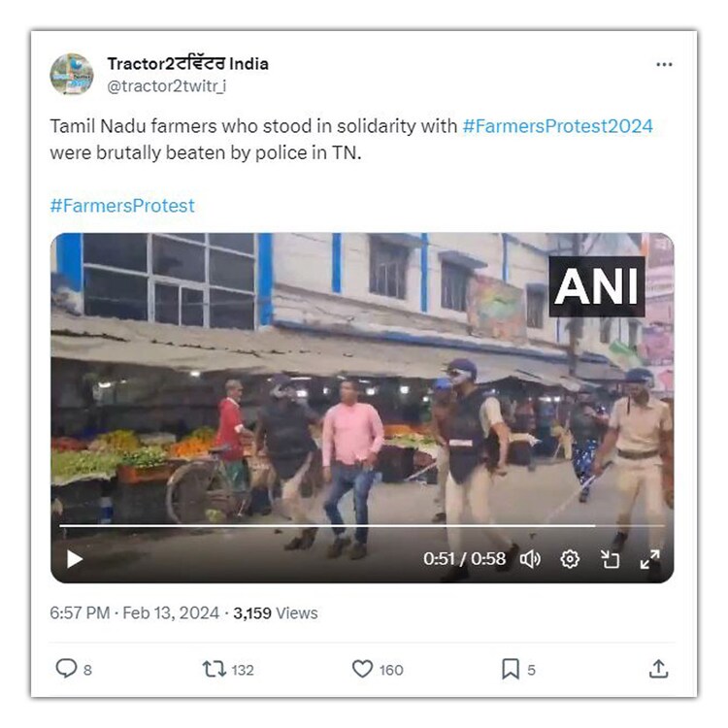Like the tweet with heart icon

[x=362, y=669]
